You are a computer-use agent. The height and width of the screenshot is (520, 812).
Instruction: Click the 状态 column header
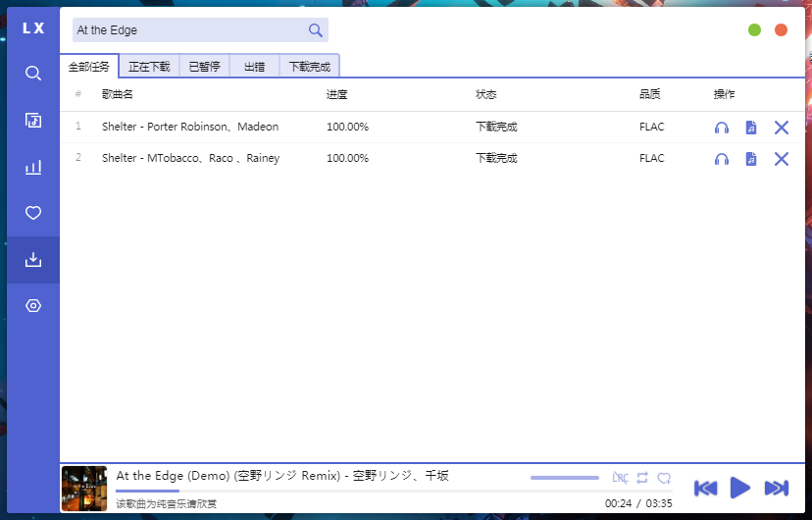click(x=485, y=94)
